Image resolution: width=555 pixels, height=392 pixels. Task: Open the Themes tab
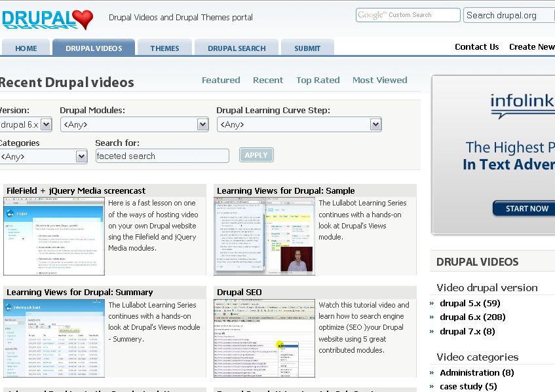(164, 48)
